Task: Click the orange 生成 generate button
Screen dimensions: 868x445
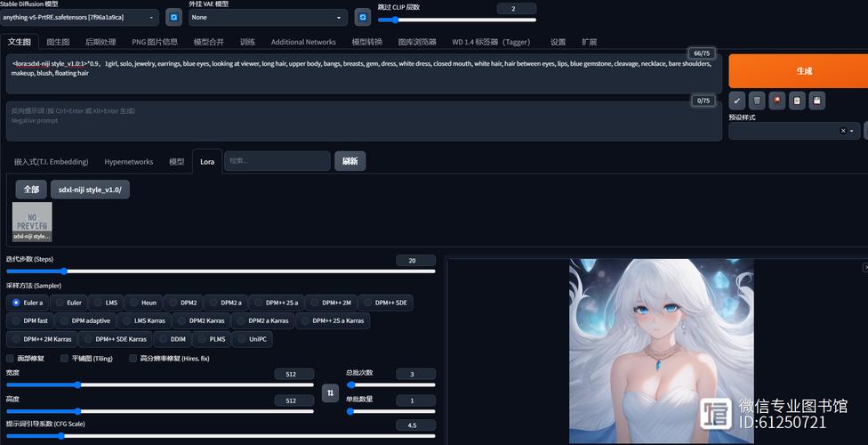Action: pyautogui.click(x=799, y=71)
